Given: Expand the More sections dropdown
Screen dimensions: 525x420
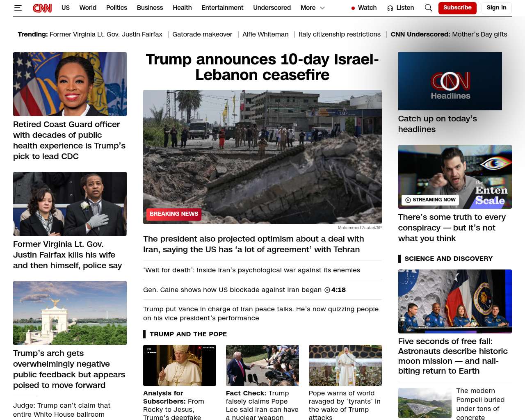Looking at the screenshot, I should [313, 8].
